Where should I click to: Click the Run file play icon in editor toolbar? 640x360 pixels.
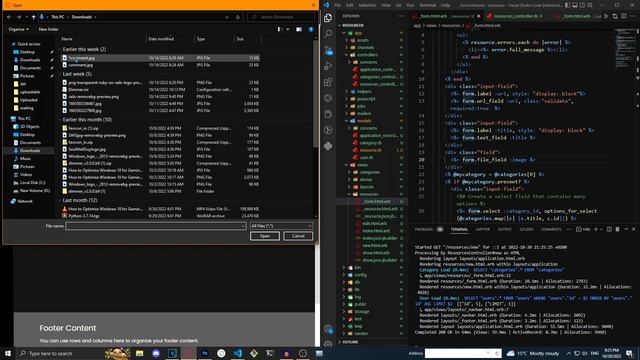pyautogui.click(x=606, y=16)
